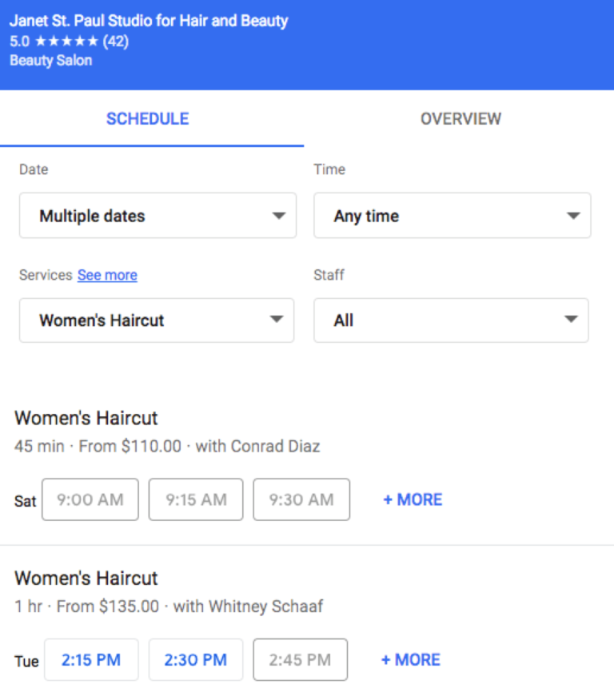The width and height of the screenshot is (614, 700).
Task: Expand the Staff All dropdown
Action: [451, 320]
